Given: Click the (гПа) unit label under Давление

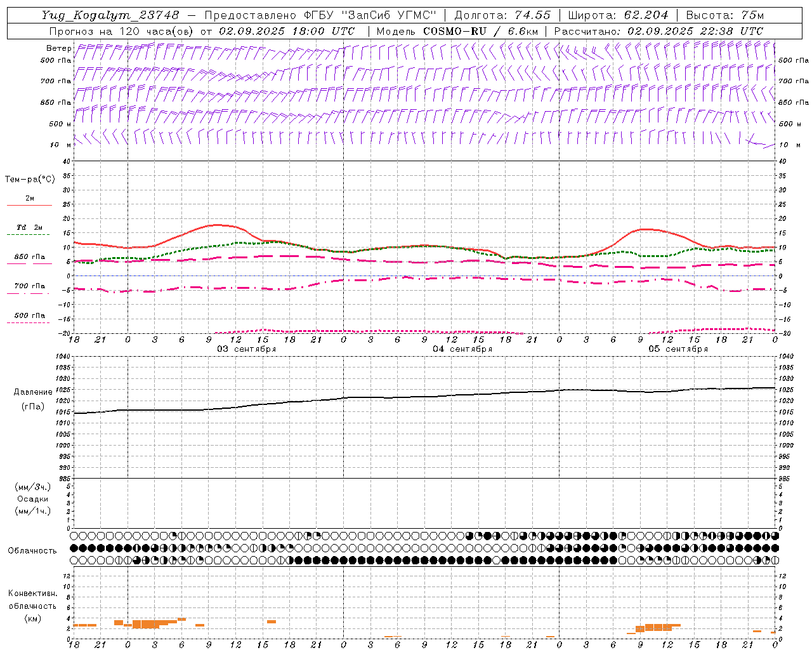Looking at the screenshot, I should point(33,407).
